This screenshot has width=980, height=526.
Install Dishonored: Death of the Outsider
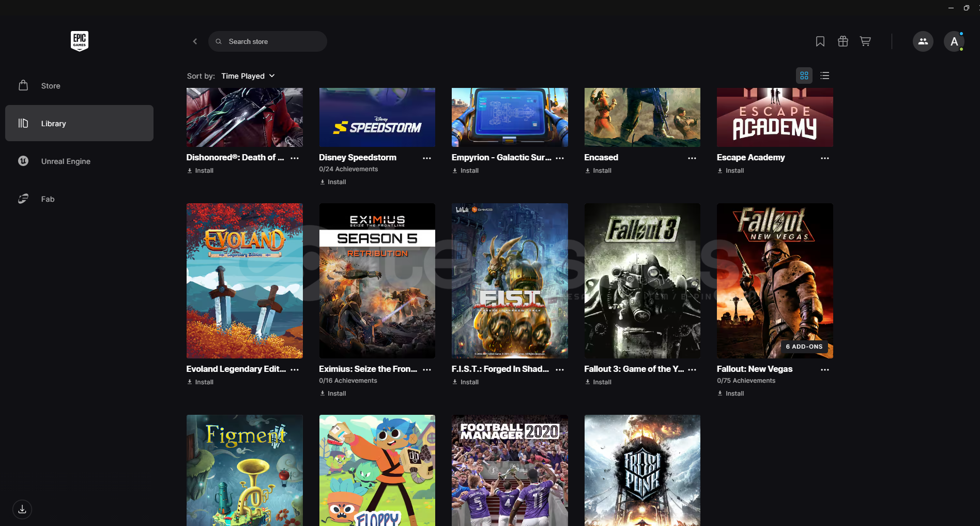click(200, 171)
